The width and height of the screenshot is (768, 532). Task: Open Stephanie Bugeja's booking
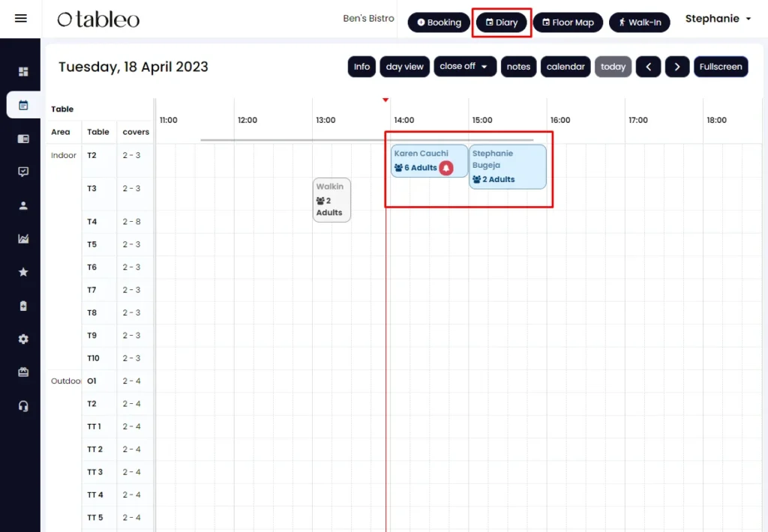point(508,166)
